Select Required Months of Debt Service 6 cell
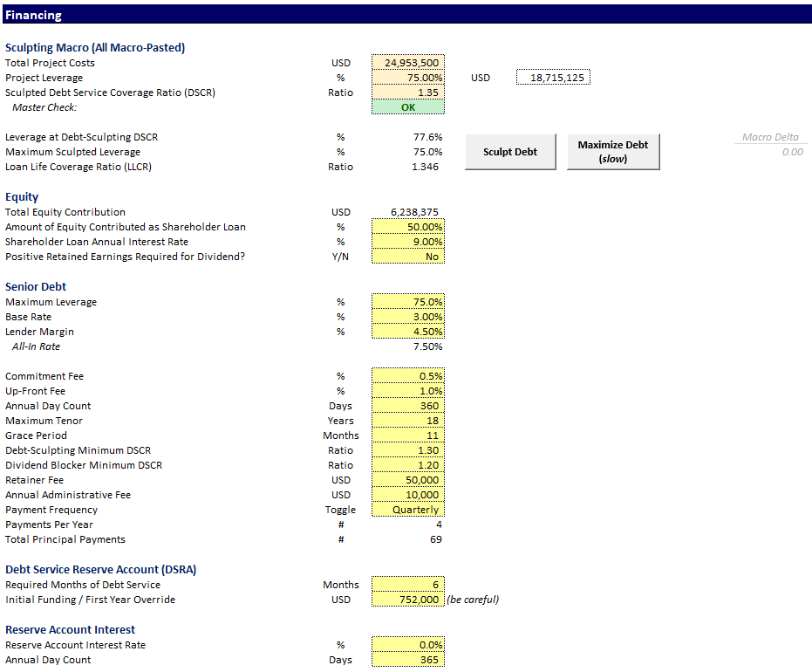This screenshot has height=672, width=812. coord(408,585)
